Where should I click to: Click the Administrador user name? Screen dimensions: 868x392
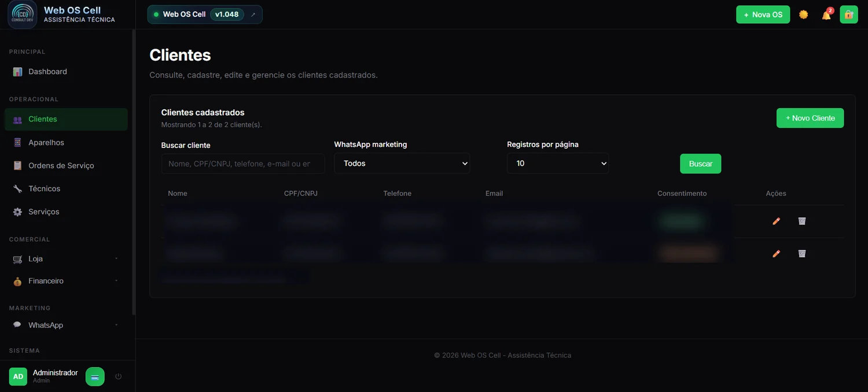point(56,373)
